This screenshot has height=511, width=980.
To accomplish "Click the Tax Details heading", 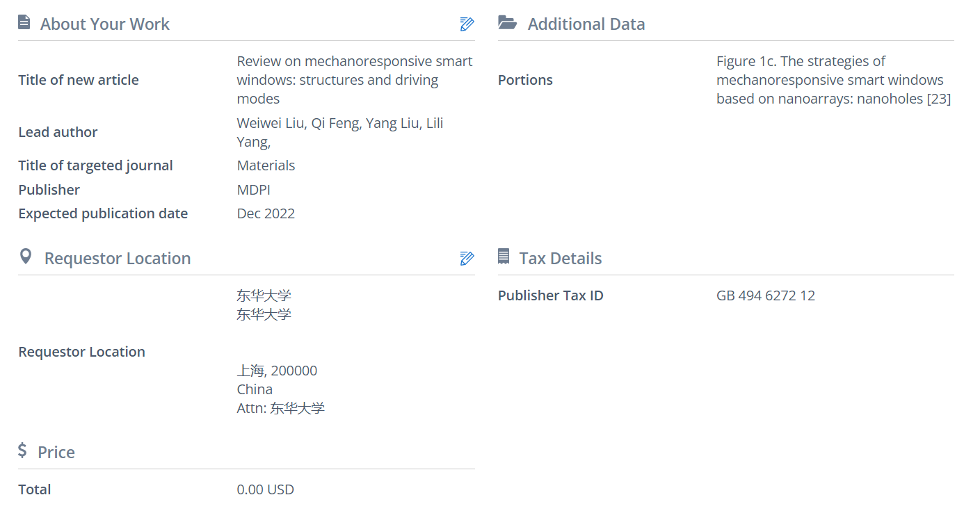I will point(560,259).
